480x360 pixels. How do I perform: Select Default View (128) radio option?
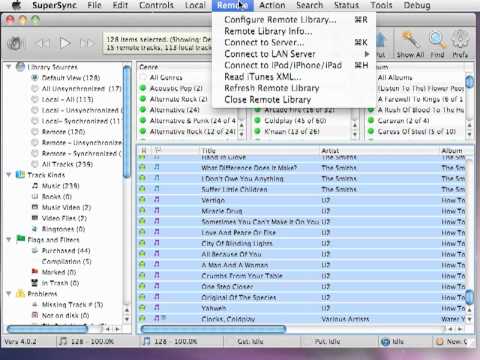point(35,78)
